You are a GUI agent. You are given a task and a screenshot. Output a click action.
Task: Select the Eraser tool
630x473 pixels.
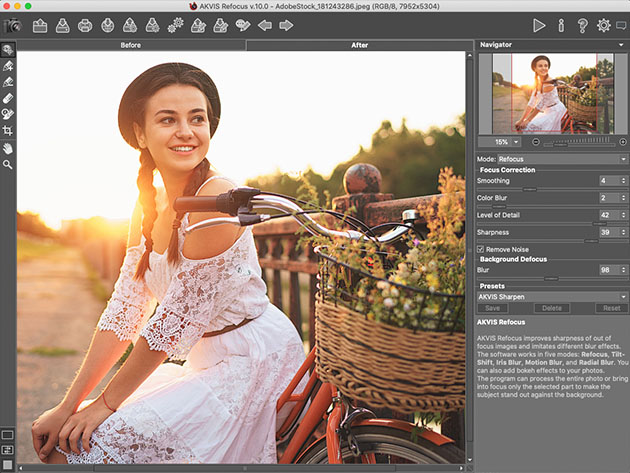[8, 99]
